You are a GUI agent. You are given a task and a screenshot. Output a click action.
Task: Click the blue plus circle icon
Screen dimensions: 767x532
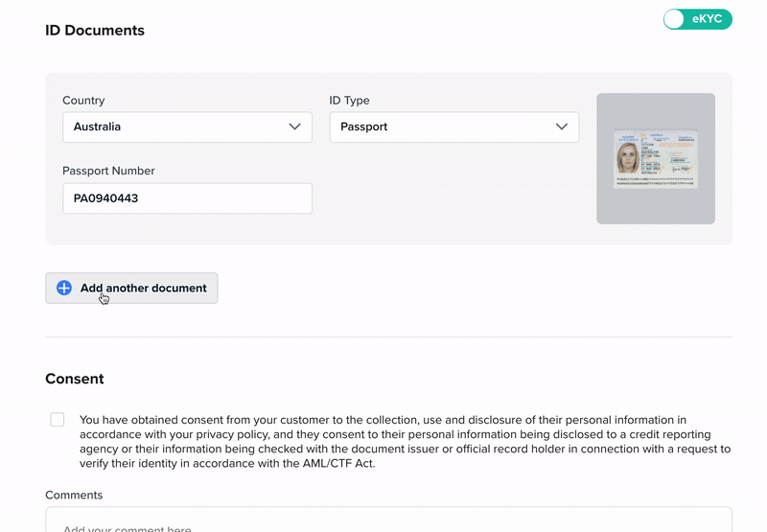point(64,288)
